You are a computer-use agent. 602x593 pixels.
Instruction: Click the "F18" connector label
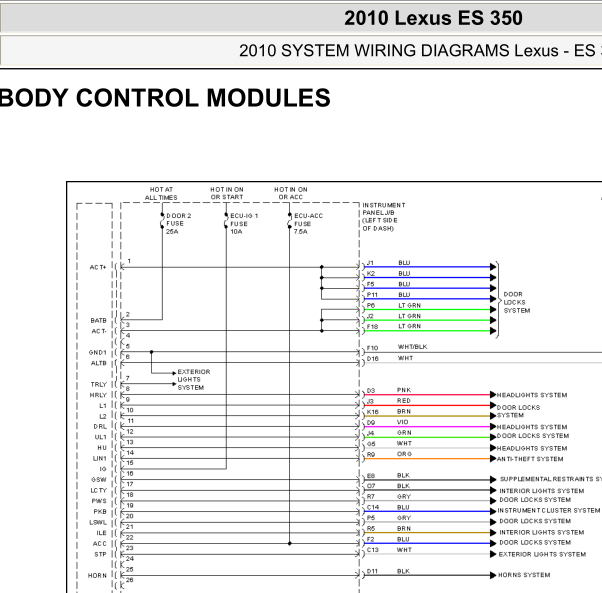click(372, 327)
